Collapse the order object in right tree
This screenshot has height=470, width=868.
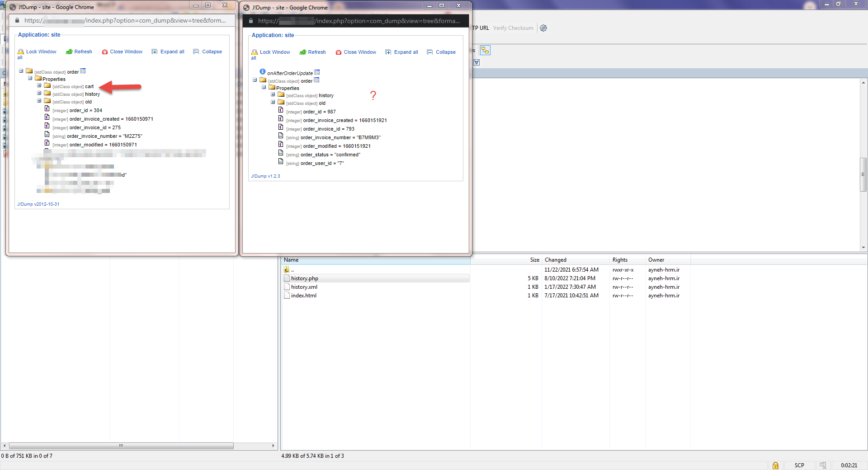coord(255,80)
